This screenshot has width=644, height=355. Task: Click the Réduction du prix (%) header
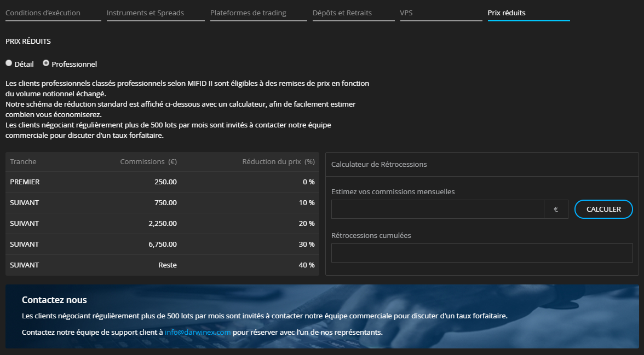click(278, 162)
